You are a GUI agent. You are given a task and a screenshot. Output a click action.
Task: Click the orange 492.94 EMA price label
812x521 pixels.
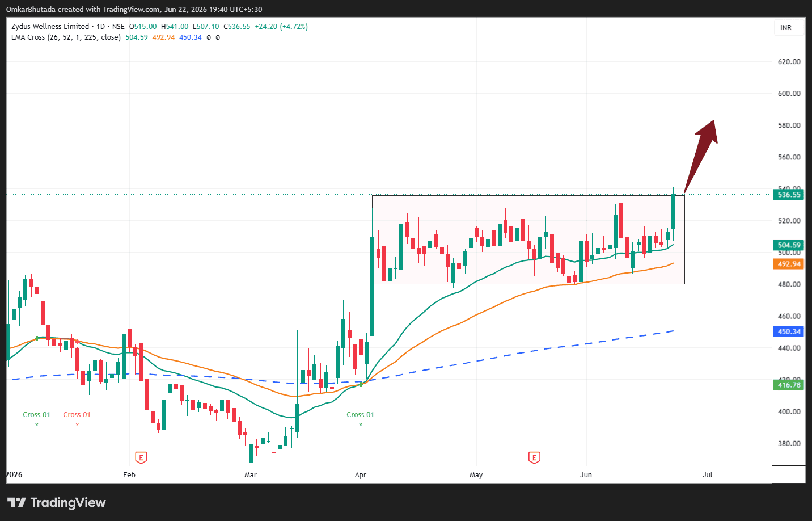pyautogui.click(x=789, y=264)
